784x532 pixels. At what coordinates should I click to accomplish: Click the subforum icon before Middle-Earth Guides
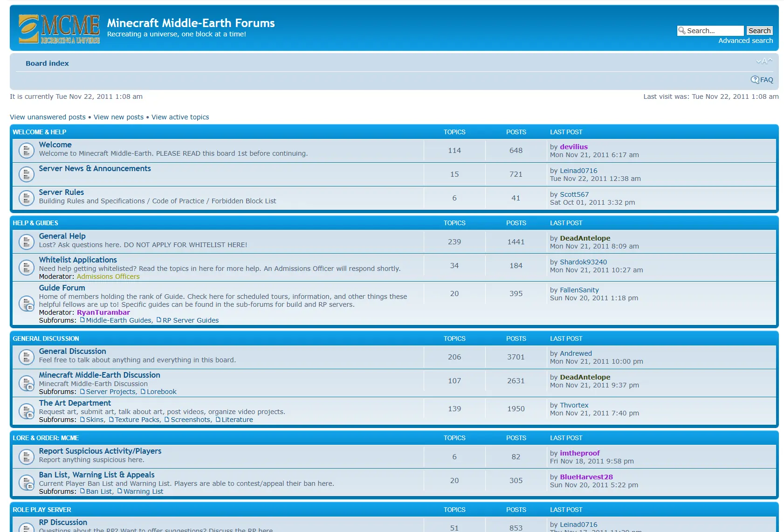pos(83,320)
